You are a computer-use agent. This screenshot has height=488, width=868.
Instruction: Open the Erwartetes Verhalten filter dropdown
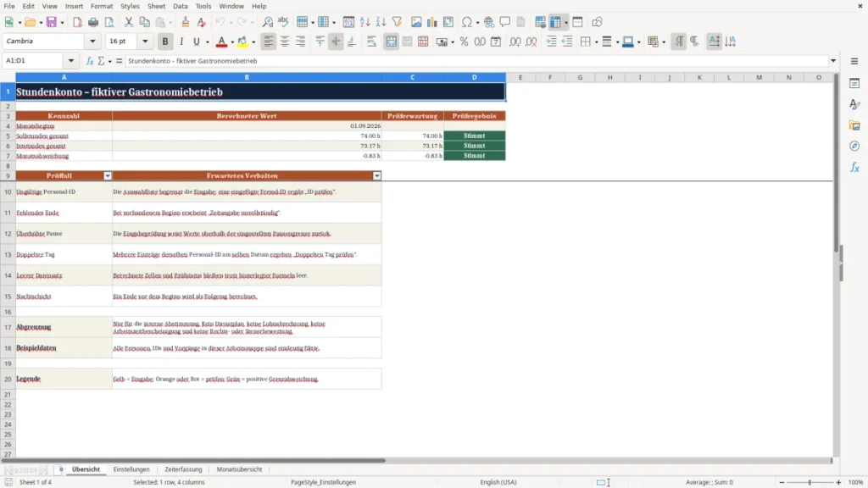[x=377, y=176]
